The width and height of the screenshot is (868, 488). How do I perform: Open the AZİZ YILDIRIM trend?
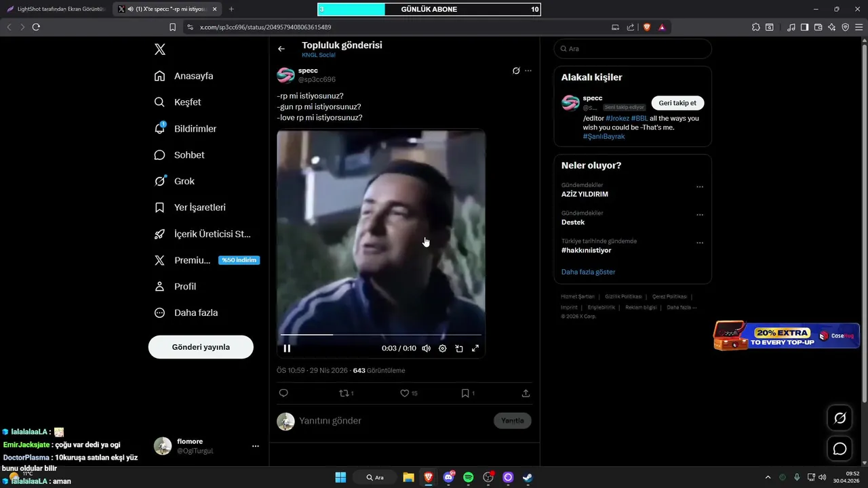(585, 194)
